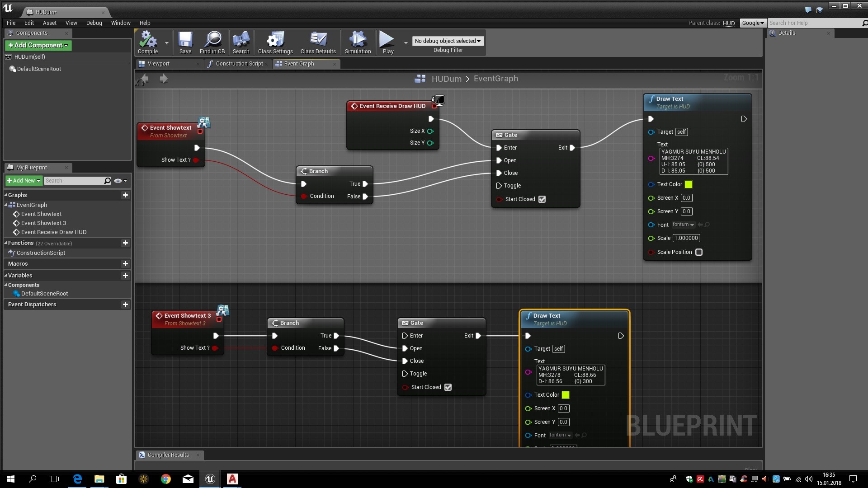Open the Search toolbar tool
868x488 pixels.
click(241, 43)
